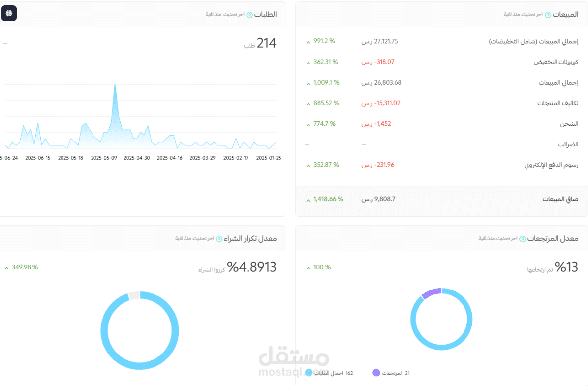Click المرتجعات 21 legend label

[x=396, y=373]
